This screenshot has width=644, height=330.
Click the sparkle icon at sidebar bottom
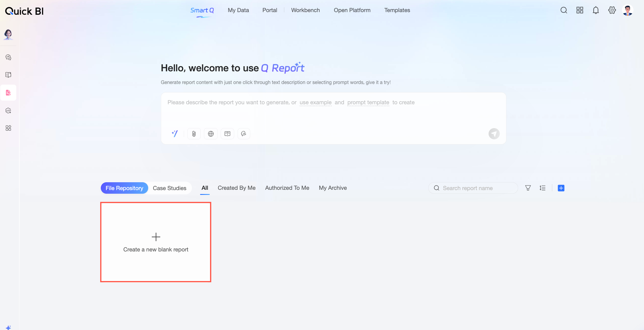tap(8, 327)
